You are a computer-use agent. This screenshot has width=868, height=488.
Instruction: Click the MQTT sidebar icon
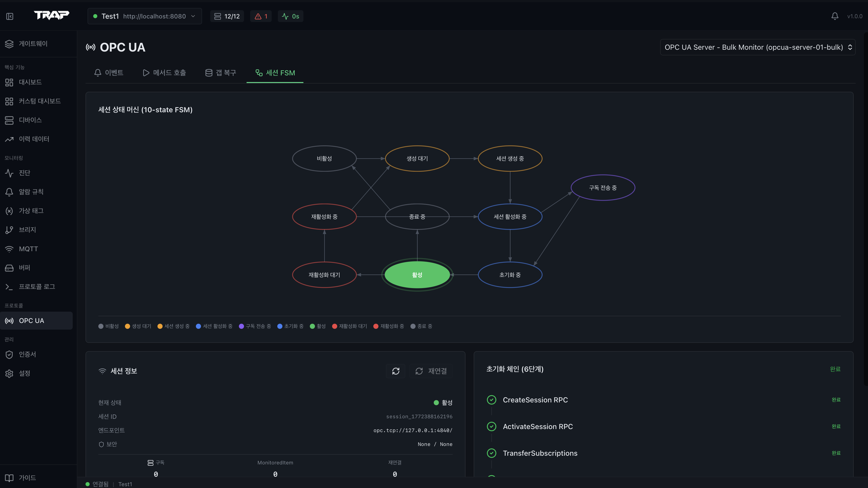pos(28,249)
